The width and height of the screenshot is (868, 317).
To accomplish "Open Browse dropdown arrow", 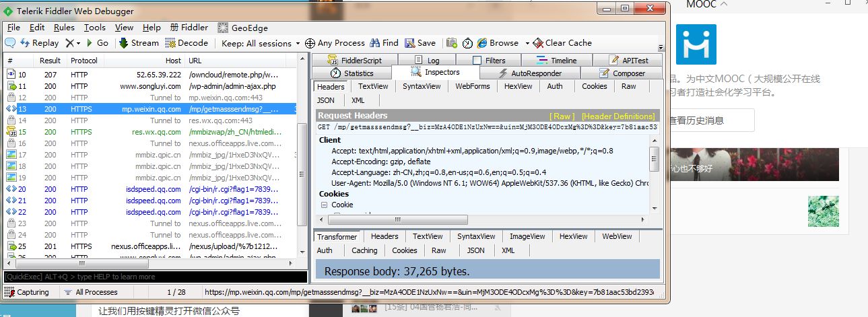I will [527, 43].
